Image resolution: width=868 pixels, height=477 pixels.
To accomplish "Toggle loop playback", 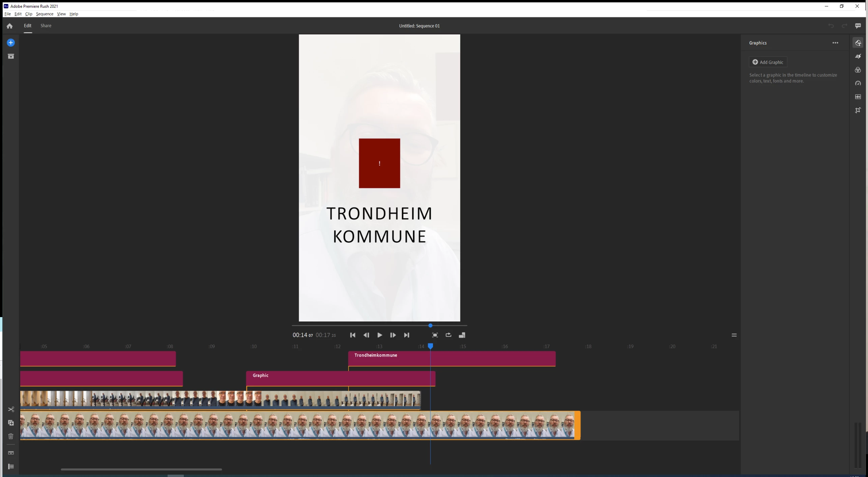I will click(448, 335).
